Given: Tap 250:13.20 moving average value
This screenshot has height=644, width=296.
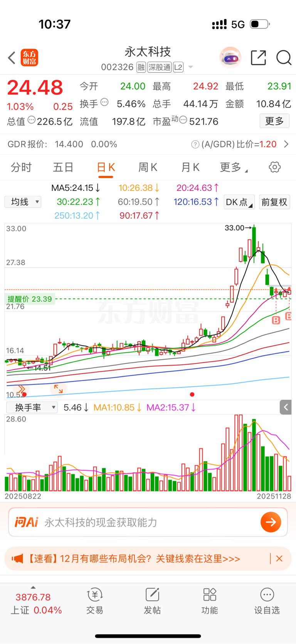Looking at the screenshot, I should tap(77, 216).
